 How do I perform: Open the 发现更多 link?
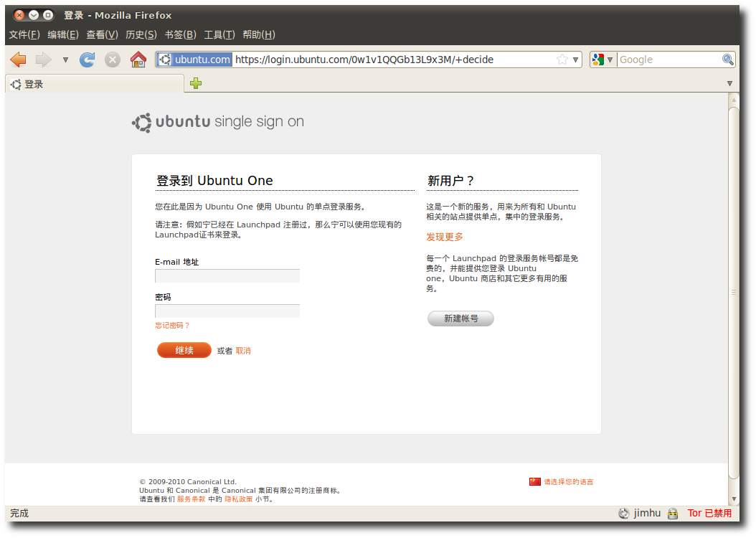(445, 237)
